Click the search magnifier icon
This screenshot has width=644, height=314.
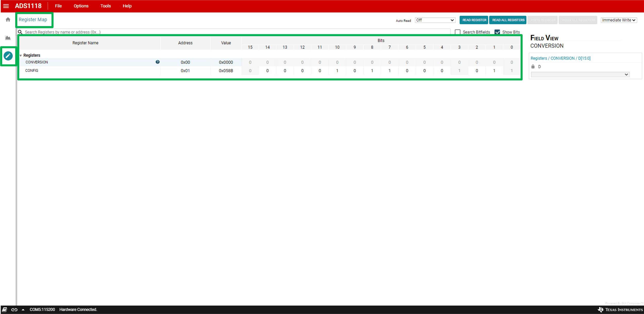click(x=20, y=32)
